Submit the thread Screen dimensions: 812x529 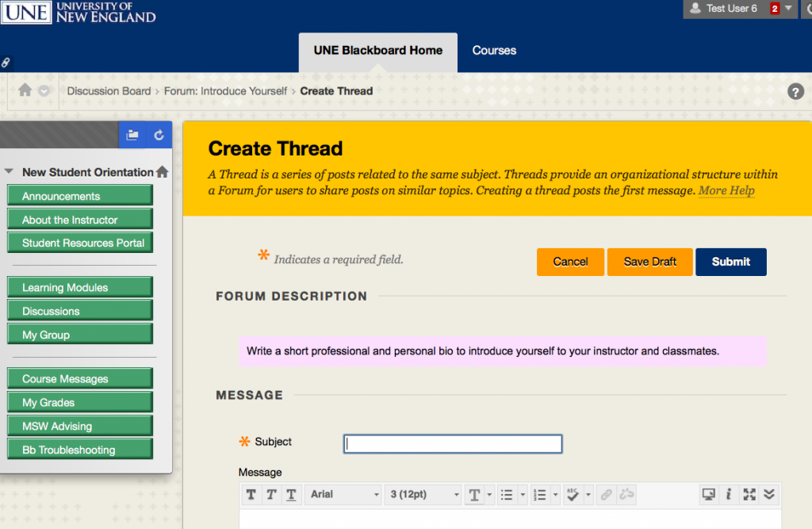click(x=730, y=262)
